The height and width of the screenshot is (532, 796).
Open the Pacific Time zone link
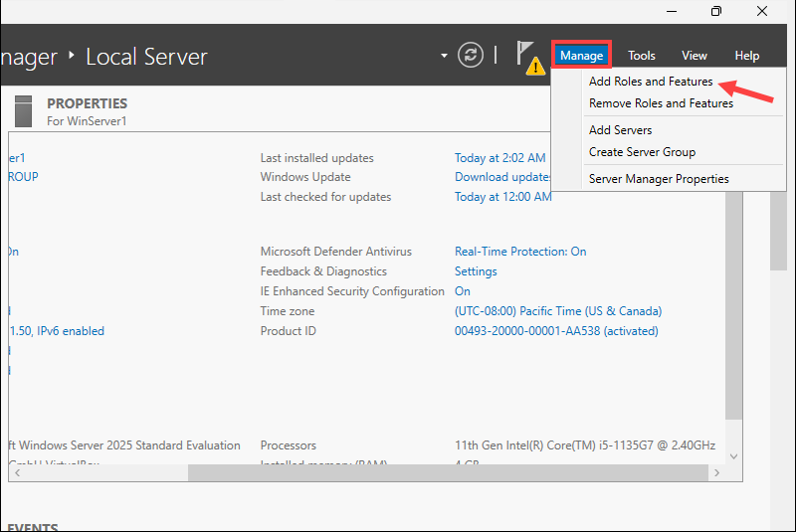(x=557, y=311)
